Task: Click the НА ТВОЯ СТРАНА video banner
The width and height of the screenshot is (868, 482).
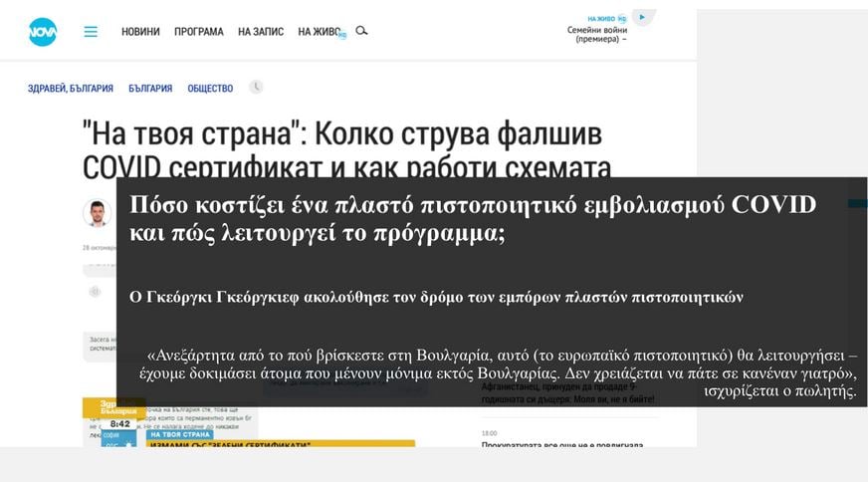Action: pos(180,434)
